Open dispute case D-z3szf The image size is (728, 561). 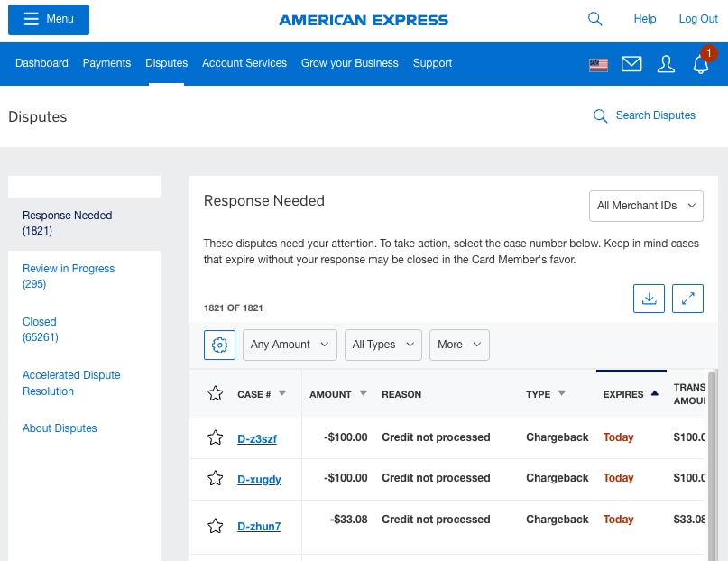coord(257,438)
